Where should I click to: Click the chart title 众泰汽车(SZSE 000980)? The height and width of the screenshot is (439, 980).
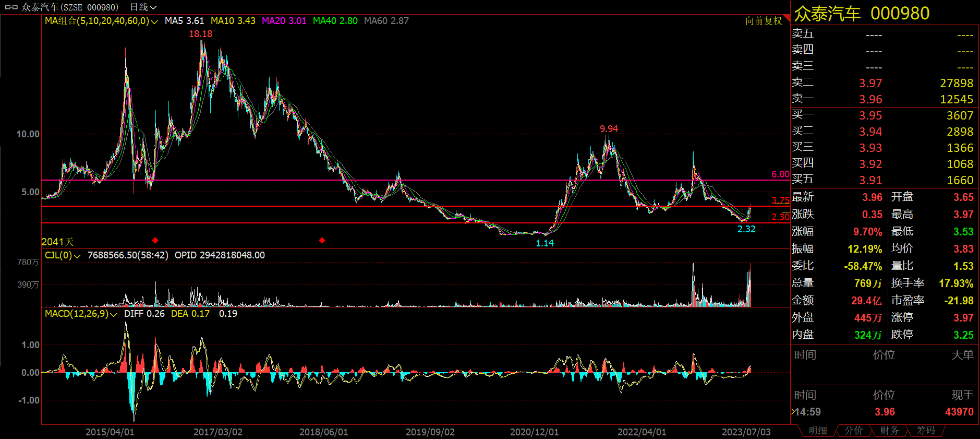tap(70, 7)
